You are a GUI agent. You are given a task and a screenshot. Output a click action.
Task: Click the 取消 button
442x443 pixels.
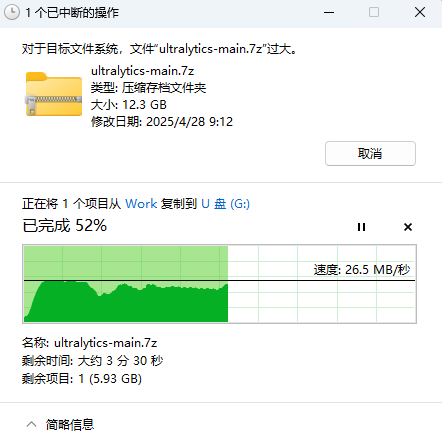pyautogui.click(x=370, y=153)
